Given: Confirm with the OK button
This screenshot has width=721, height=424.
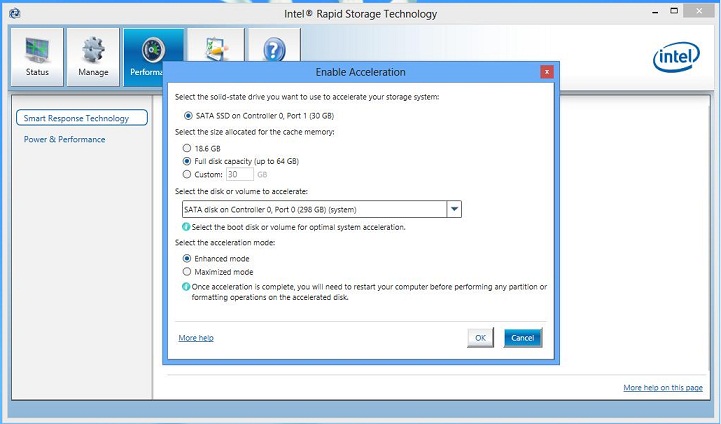Looking at the screenshot, I should 481,338.
